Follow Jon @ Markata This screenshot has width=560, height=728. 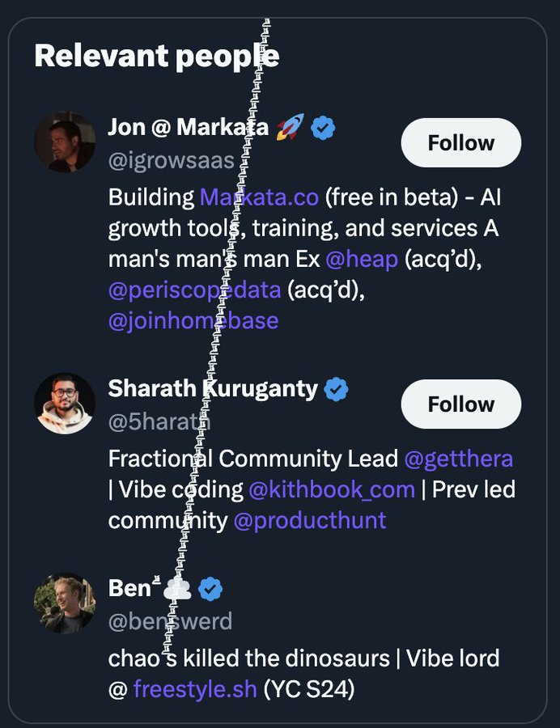pos(460,143)
